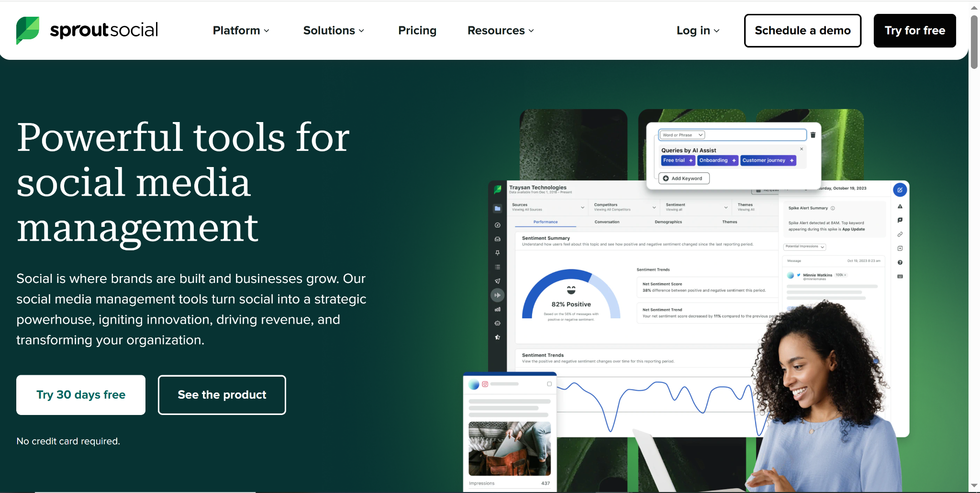Click the Traysan Technologies title
This screenshot has height=493, width=980.
[538, 188]
